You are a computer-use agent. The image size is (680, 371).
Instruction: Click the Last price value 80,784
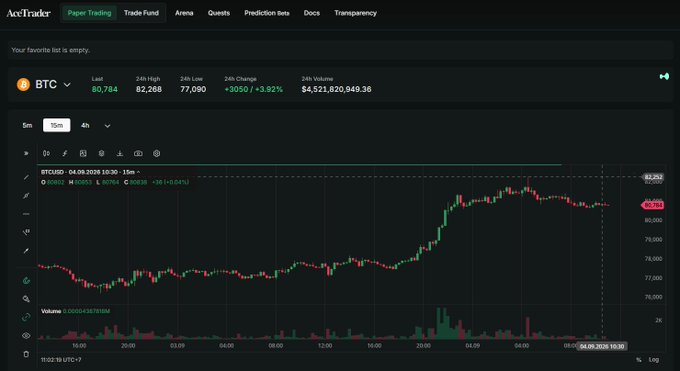pyautogui.click(x=105, y=89)
